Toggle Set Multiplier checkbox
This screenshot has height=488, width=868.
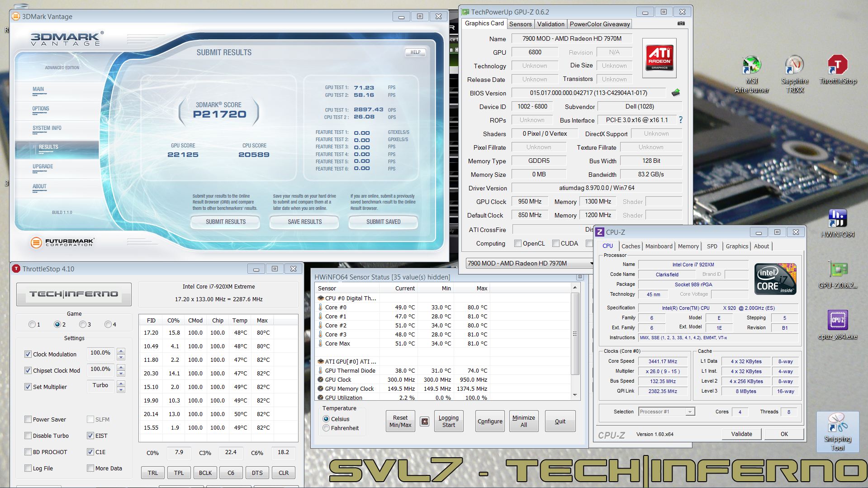coord(28,387)
